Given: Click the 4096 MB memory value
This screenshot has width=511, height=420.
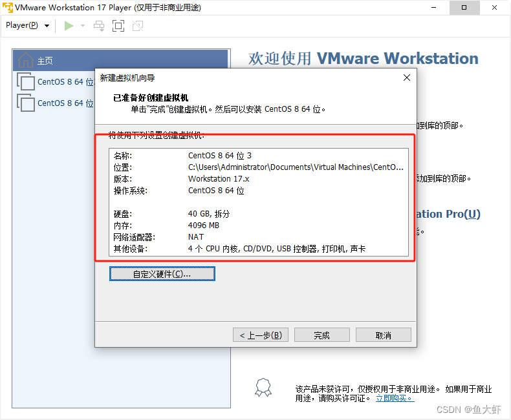Looking at the screenshot, I should click(x=204, y=226).
